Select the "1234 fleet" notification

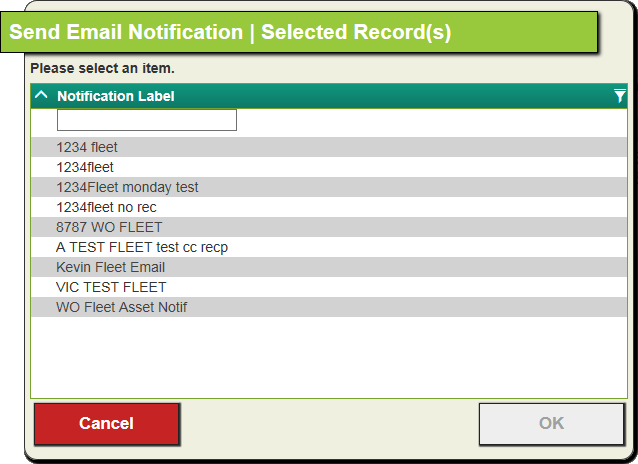point(329,147)
